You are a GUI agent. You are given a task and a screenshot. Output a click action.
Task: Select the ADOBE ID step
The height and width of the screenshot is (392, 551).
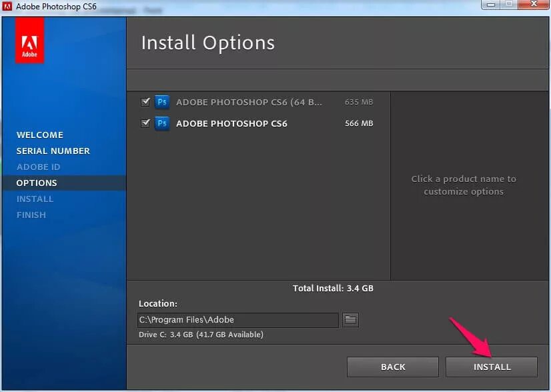[x=38, y=167]
